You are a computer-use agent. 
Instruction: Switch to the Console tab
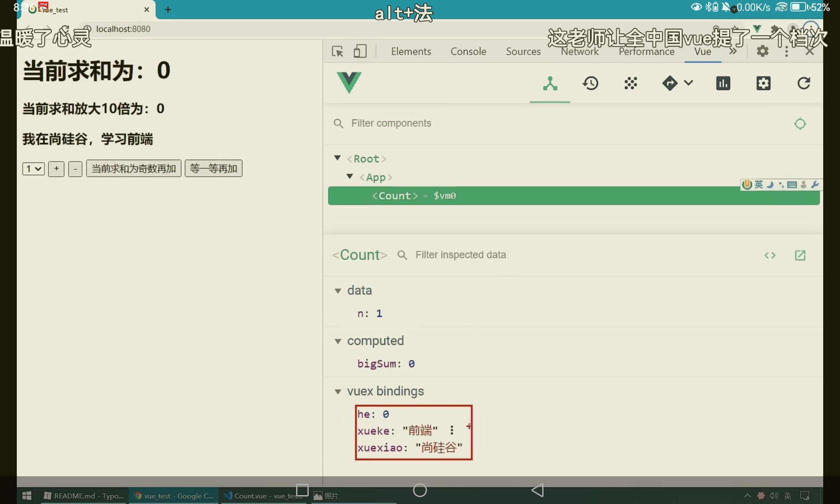468,51
